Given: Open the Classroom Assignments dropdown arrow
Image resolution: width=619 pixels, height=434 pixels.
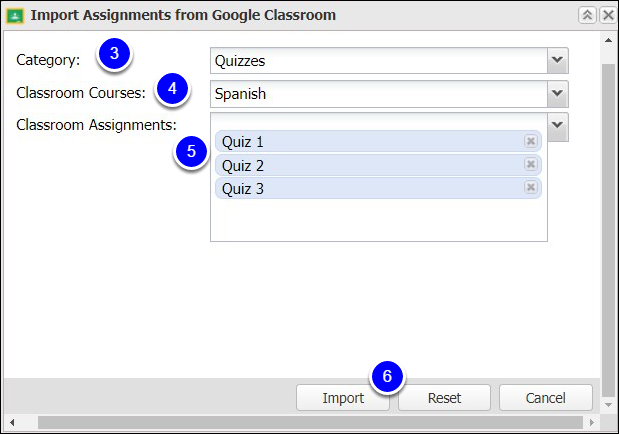Looking at the screenshot, I should pyautogui.click(x=557, y=126).
